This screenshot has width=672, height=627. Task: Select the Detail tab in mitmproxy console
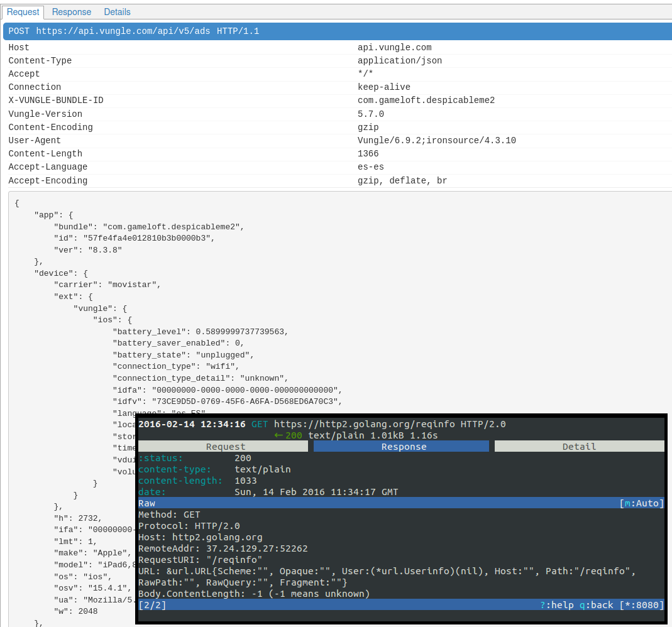pos(580,447)
